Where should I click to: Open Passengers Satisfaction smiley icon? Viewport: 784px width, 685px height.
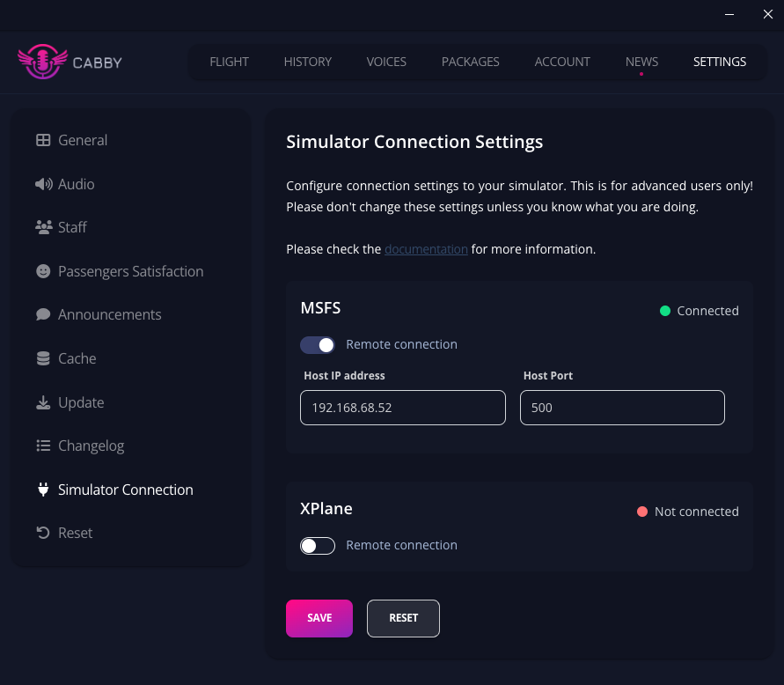43,271
